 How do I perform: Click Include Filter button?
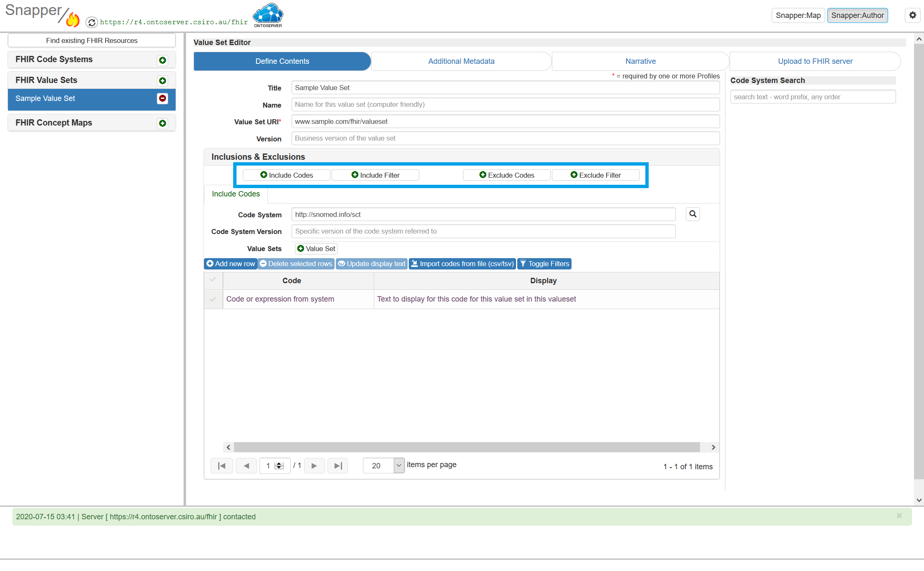[x=375, y=175]
